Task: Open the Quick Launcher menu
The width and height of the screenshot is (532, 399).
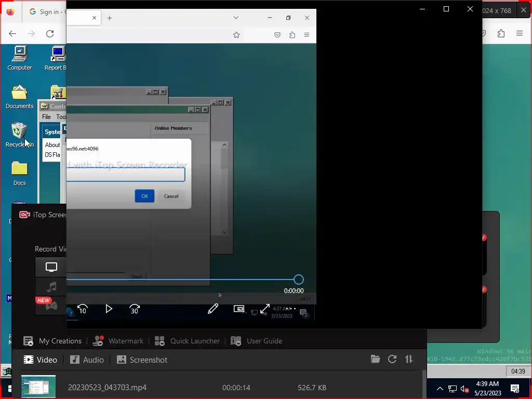Action: click(x=187, y=341)
